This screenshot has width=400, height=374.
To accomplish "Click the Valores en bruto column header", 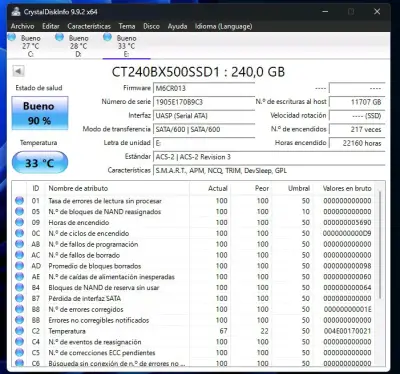I will coord(343,188).
